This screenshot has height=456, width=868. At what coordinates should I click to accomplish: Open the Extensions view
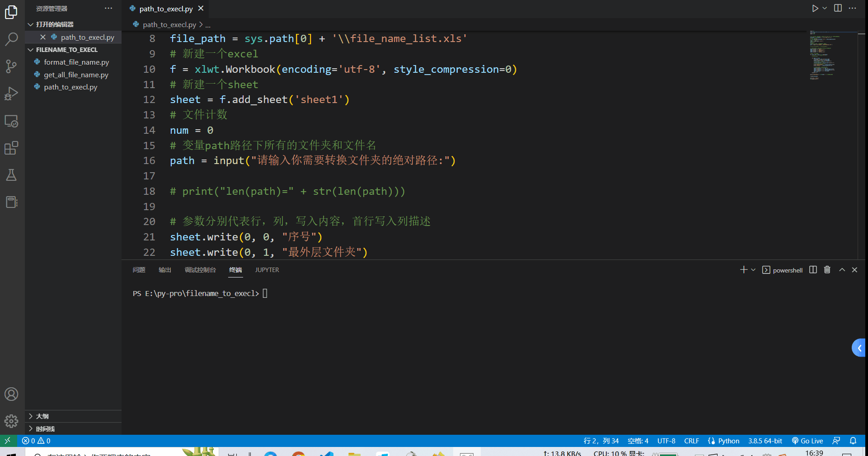coord(11,148)
